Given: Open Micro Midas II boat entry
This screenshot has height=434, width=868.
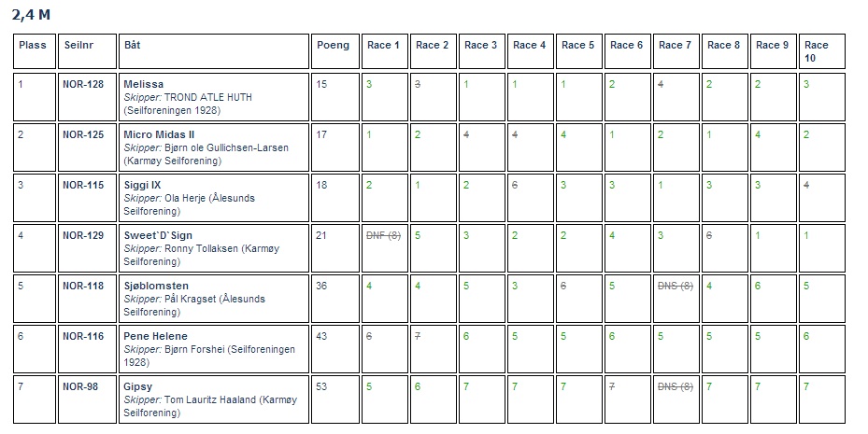Looking at the screenshot, I should tap(159, 134).
